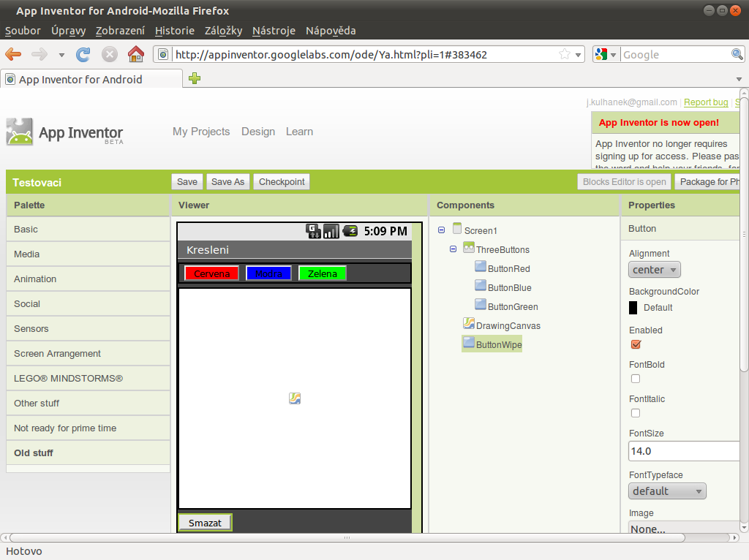Click the FontSize input field
The height and width of the screenshot is (560, 749).
(684, 451)
